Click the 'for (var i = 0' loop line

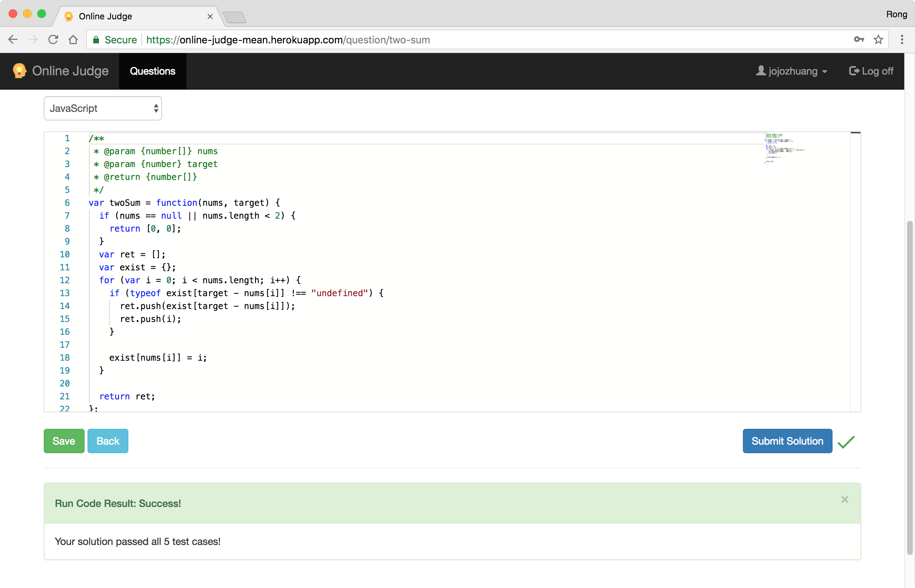[200, 280]
